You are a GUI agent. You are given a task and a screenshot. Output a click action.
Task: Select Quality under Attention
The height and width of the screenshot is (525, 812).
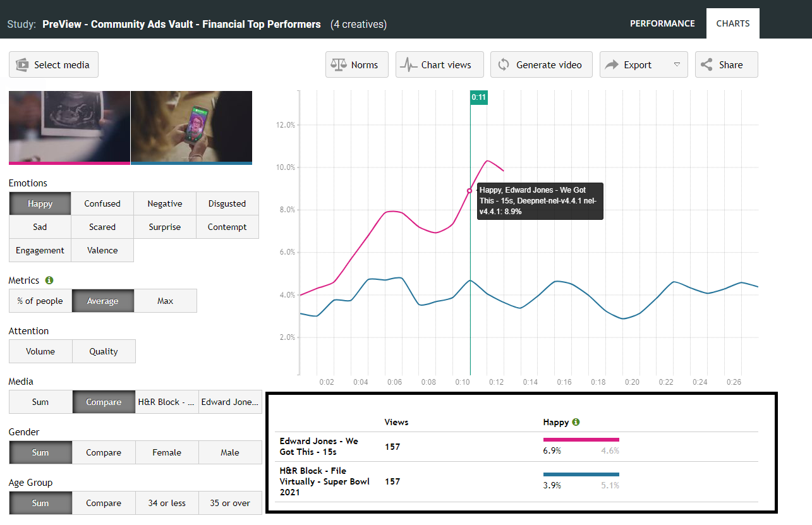[x=104, y=351]
